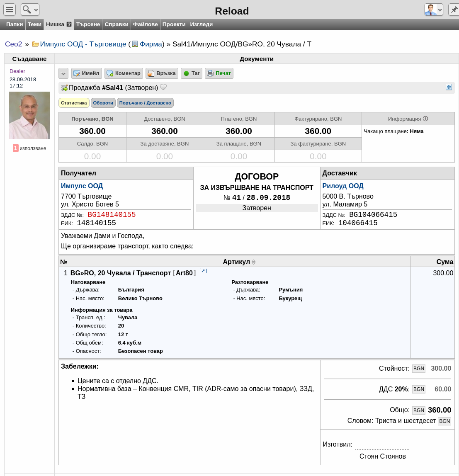Open the Проекти menu tab

174,24
